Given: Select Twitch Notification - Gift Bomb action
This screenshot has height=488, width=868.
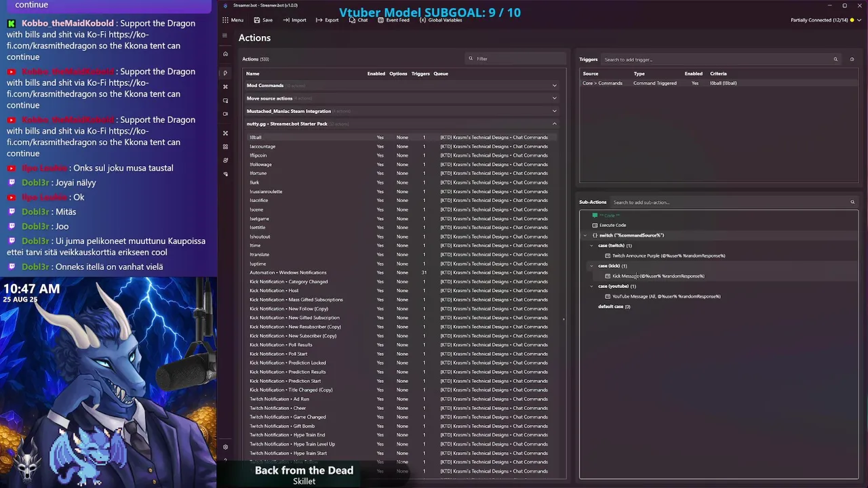Looking at the screenshot, I should click(x=400, y=426).
